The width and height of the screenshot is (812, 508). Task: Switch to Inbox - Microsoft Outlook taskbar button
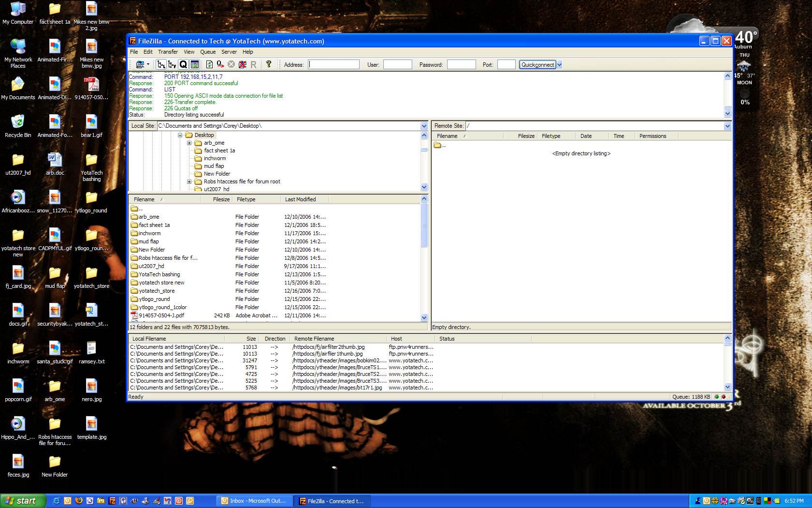coord(254,501)
